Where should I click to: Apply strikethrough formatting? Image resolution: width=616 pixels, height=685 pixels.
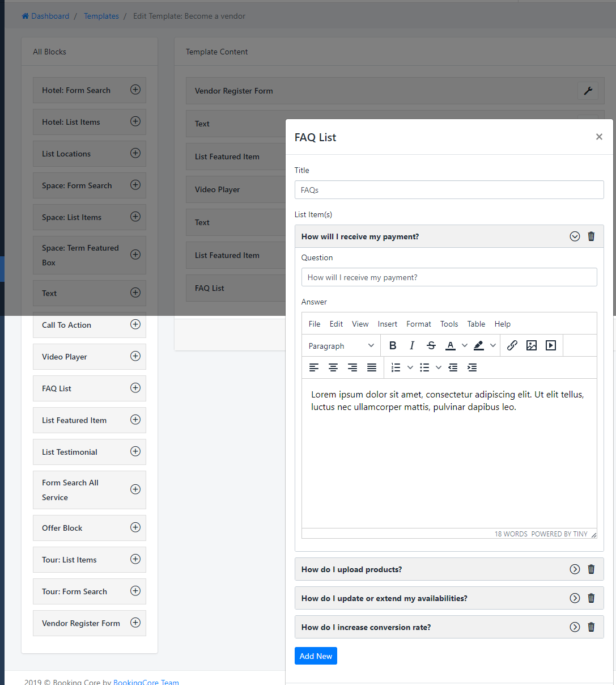click(431, 345)
